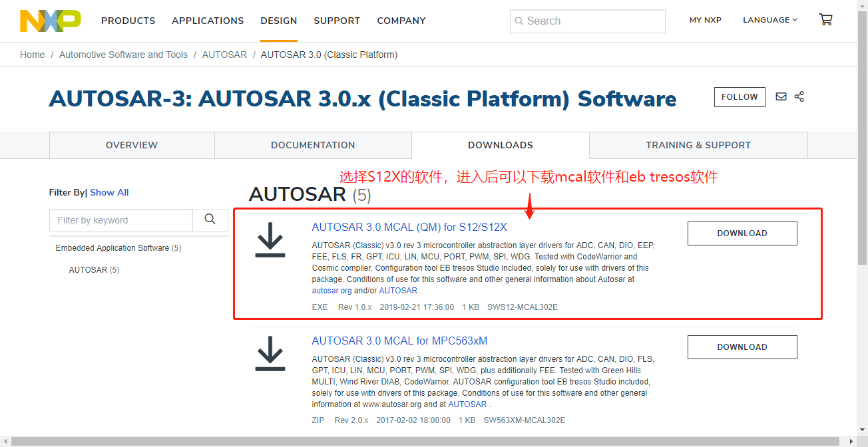This screenshot has width=868, height=447.
Task: Open the share options icon
Action: click(x=799, y=96)
